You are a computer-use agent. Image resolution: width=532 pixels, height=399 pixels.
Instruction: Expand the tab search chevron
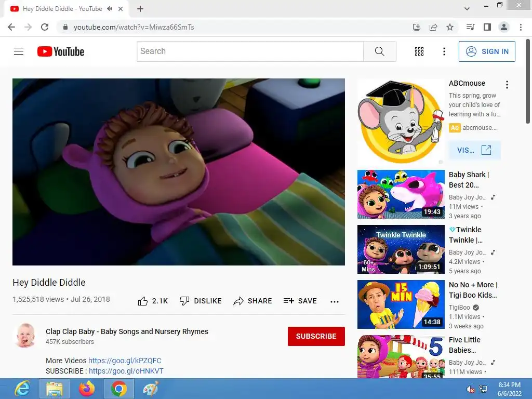(467, 9)
